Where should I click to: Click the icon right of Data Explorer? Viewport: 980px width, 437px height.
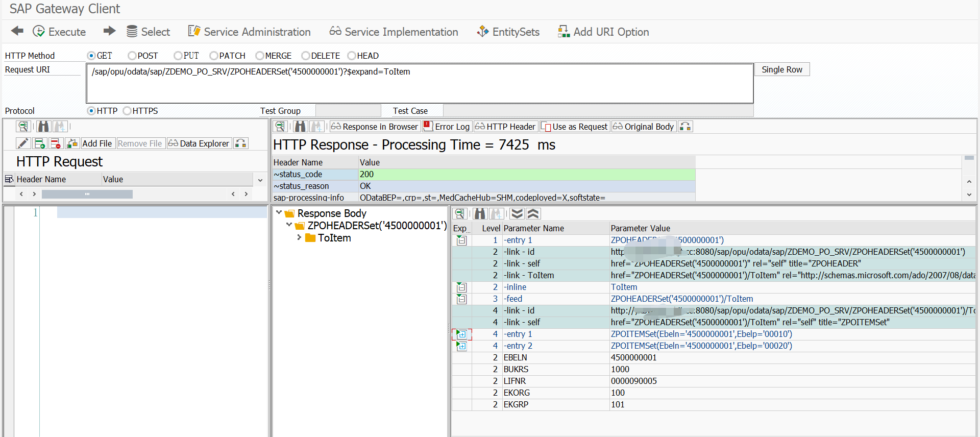pyautogui.click(x=240, y=143)
